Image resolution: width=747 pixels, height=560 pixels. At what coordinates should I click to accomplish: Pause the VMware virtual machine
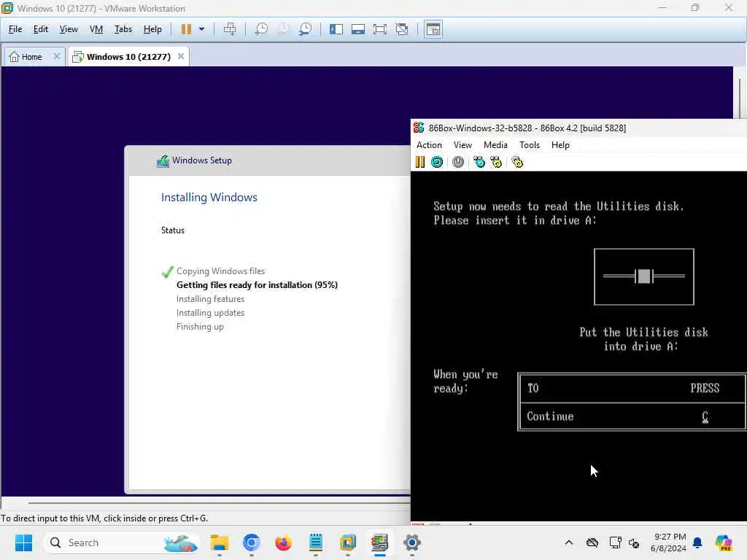[186, 29]
